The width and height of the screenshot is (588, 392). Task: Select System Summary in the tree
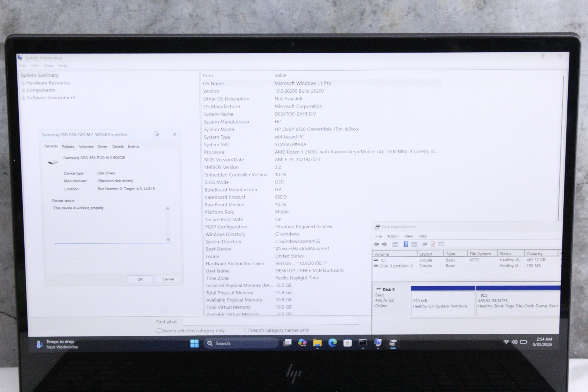coord(39,75)
